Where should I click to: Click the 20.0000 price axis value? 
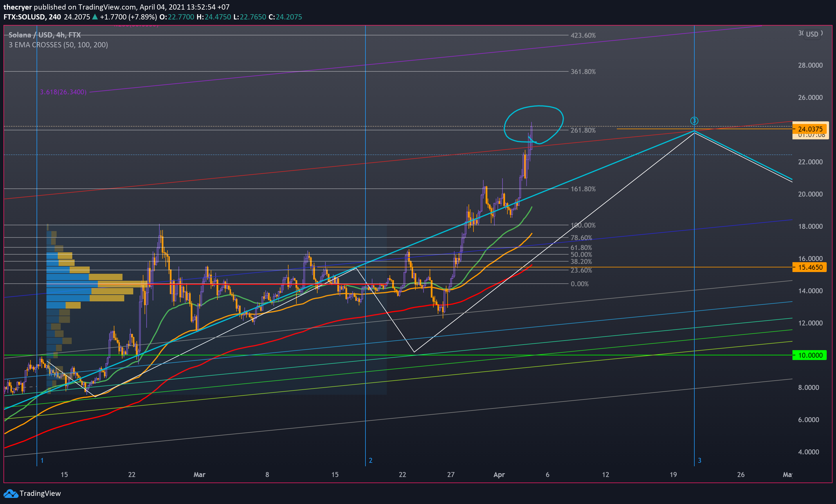click(x=810, y=194)
